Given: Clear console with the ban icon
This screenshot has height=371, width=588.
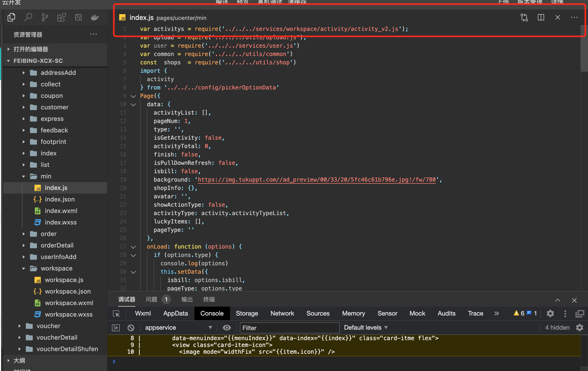Looking at the screenshot, I should (x=131, y=328).
